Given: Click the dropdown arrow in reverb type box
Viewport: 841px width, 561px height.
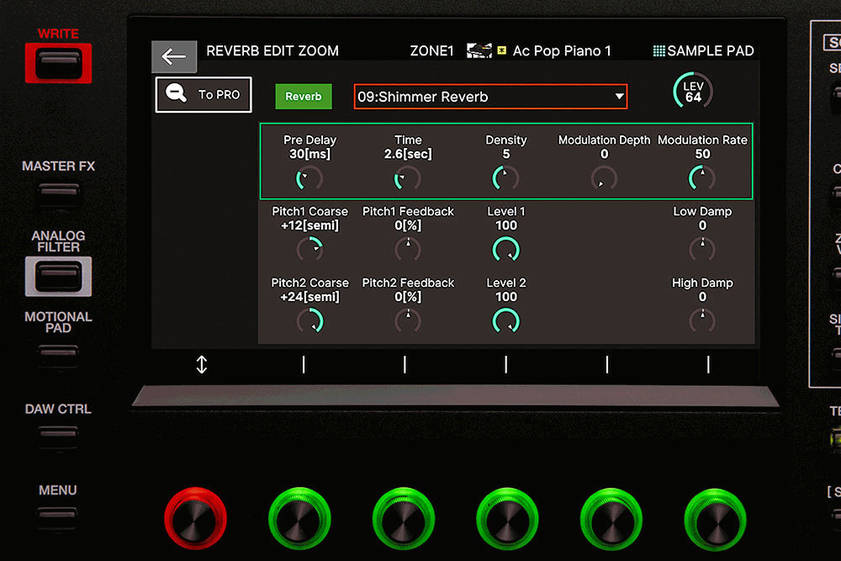Looking at the screenshot, I should pos(619,97).
